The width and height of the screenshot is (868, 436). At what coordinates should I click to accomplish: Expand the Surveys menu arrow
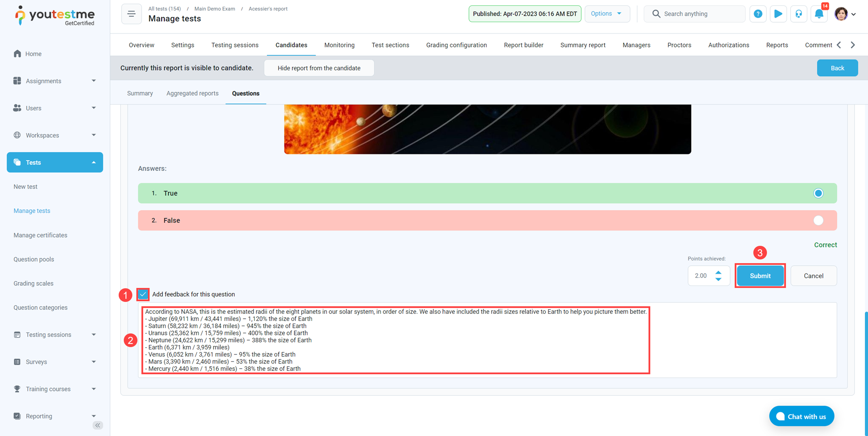(x=94, y=362)
